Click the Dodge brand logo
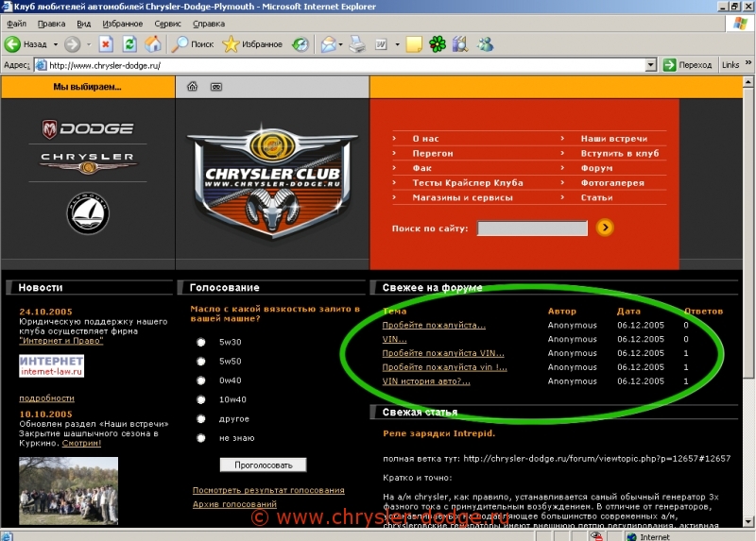756x541 pixels. click(88, 128)
